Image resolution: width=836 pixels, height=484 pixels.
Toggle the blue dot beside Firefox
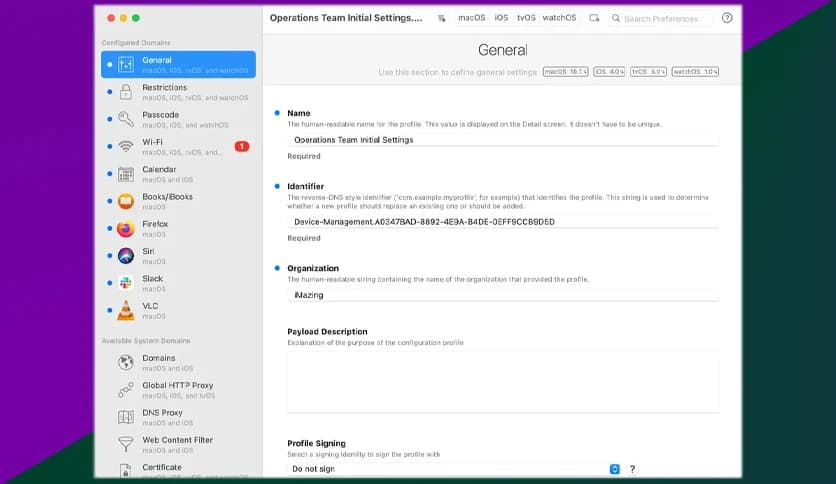pos(109,228)
